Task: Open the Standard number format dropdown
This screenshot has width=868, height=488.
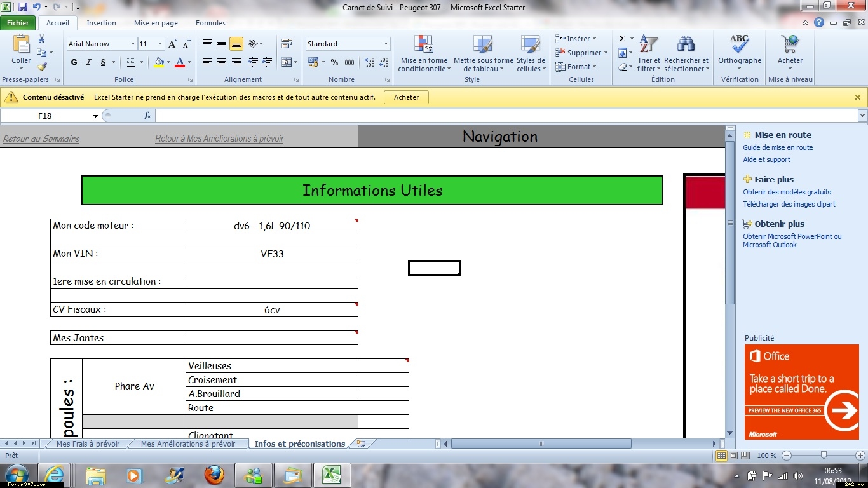Action: click(x=386, y=44)
